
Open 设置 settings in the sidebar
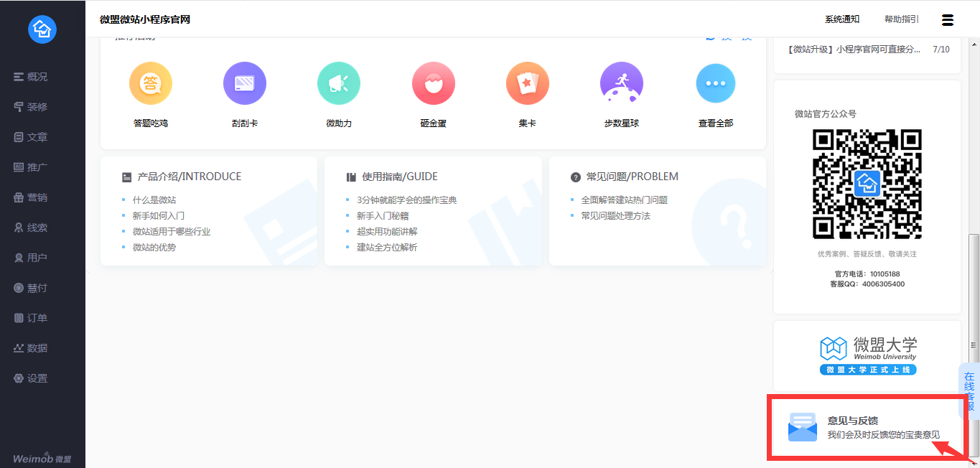tap(30, 378)
